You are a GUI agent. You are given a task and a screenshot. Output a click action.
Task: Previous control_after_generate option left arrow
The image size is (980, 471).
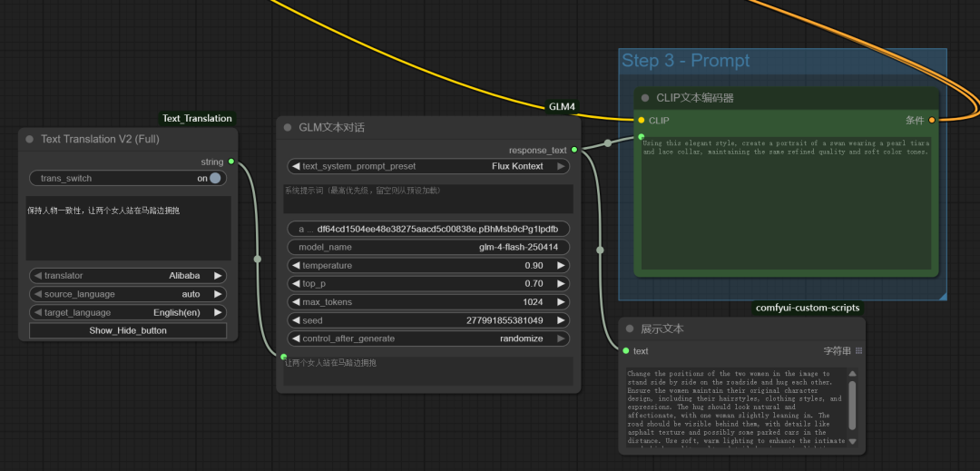click(296, 339)
